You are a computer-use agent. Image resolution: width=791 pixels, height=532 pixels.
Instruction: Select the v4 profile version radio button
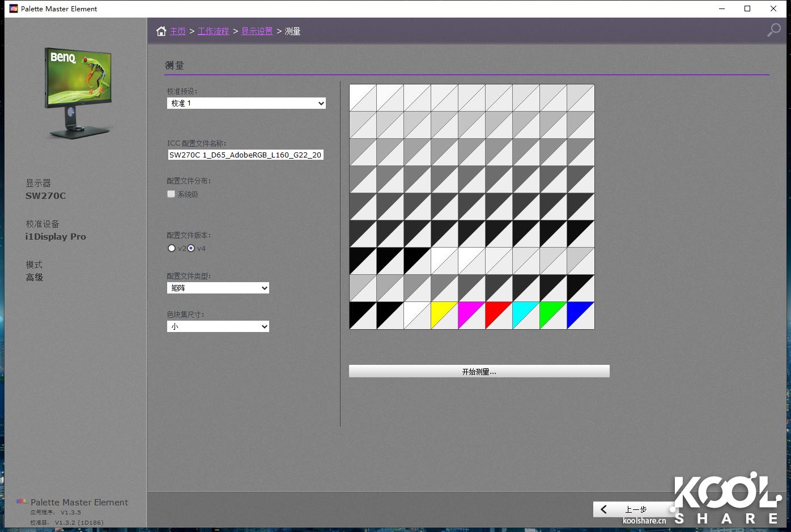tap(191, 248)
